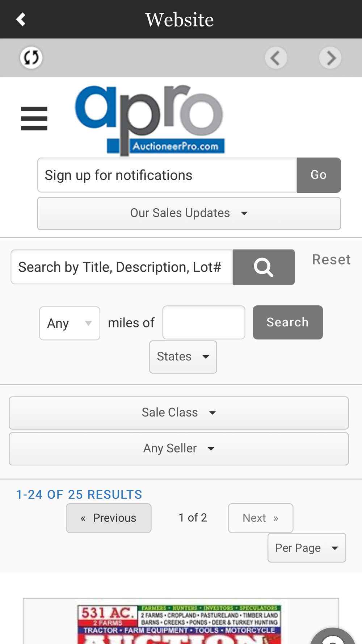
Task: Open the chat bubble icon at bottom right
Action: click(x=333, y=636)
